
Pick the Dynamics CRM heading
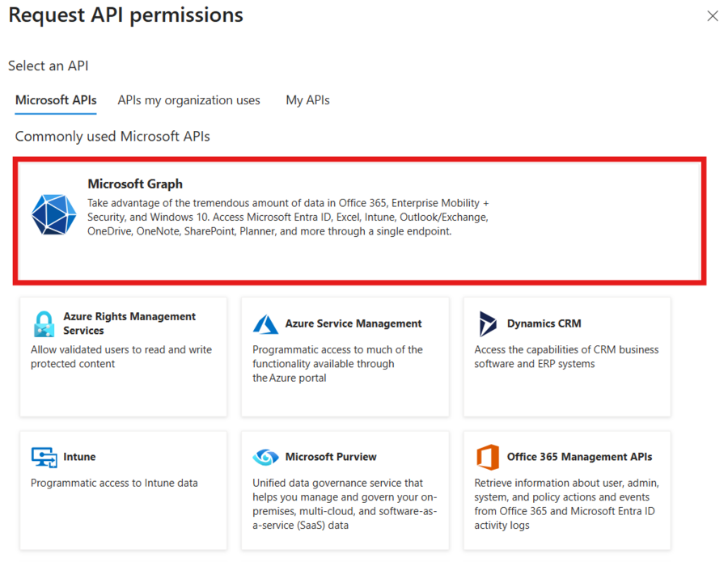point(544,323)
